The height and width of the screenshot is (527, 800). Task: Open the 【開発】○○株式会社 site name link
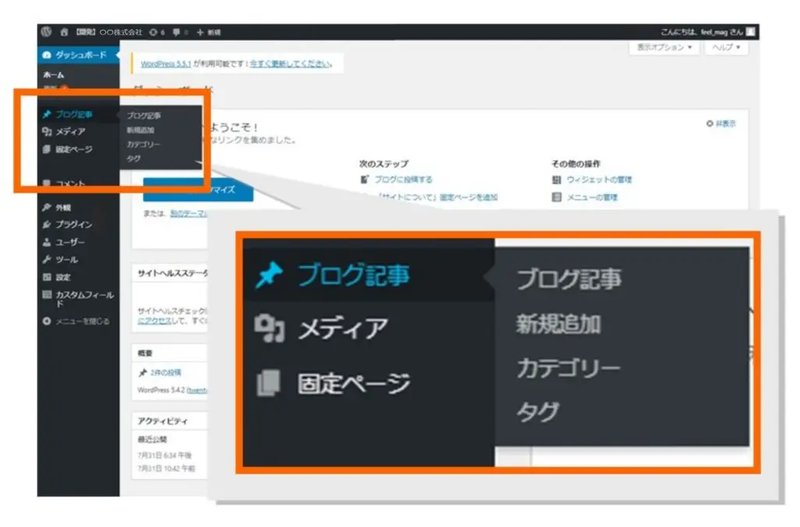(x=109, y=32)
